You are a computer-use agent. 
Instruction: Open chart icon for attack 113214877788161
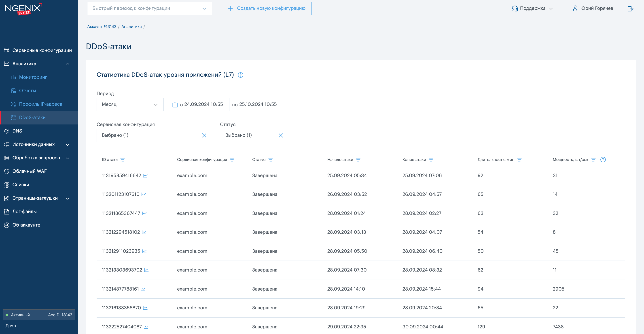pyautogui.click(x=143, y=289)
